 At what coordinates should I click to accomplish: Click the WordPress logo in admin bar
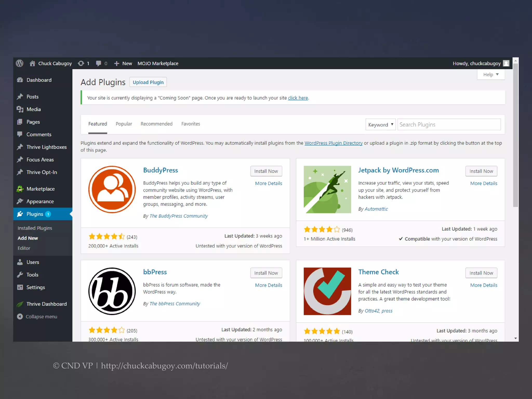(19, 63)
